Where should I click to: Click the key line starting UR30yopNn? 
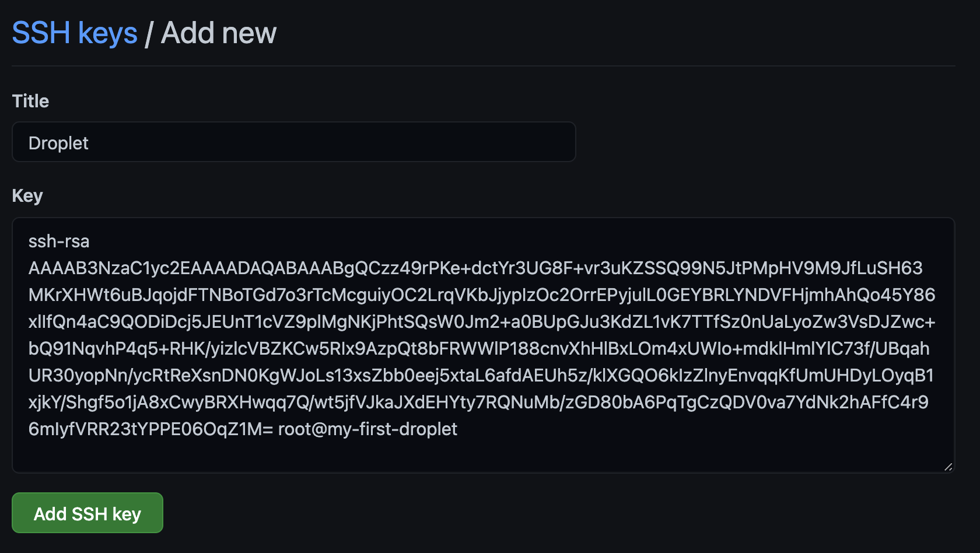click(x=481, y=376)
